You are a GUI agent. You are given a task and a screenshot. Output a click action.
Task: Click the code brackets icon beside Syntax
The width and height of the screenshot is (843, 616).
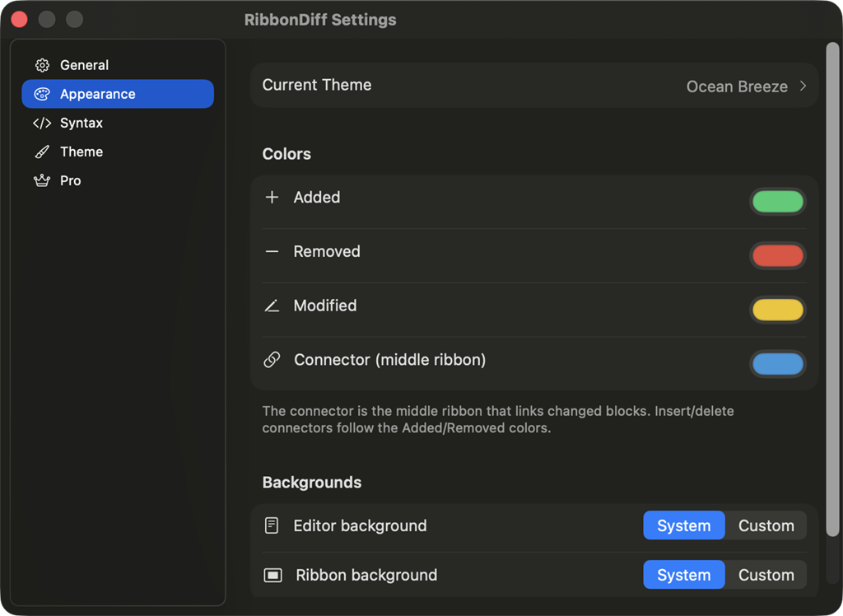[43, 123]
